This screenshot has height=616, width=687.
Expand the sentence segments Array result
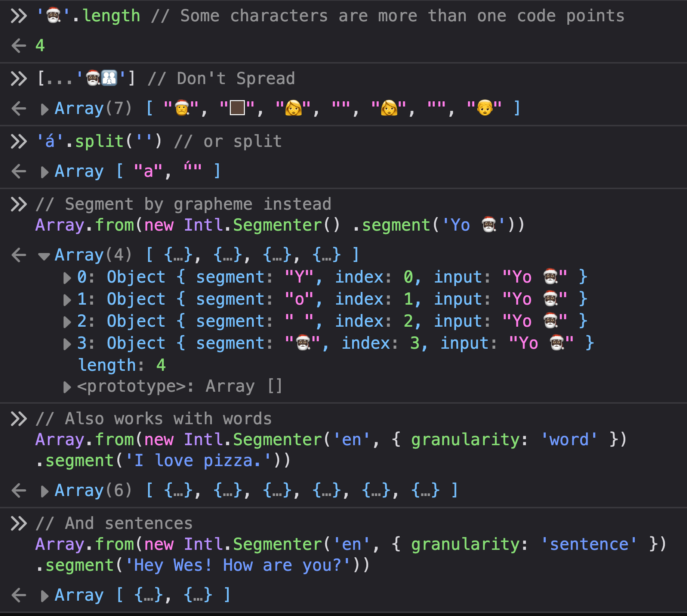click(44, 596)
